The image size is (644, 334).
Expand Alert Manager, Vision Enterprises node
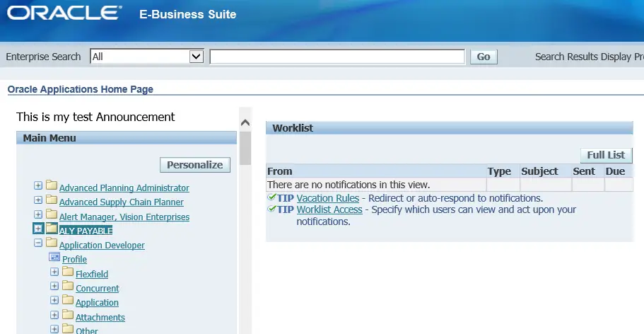[38, 214]
